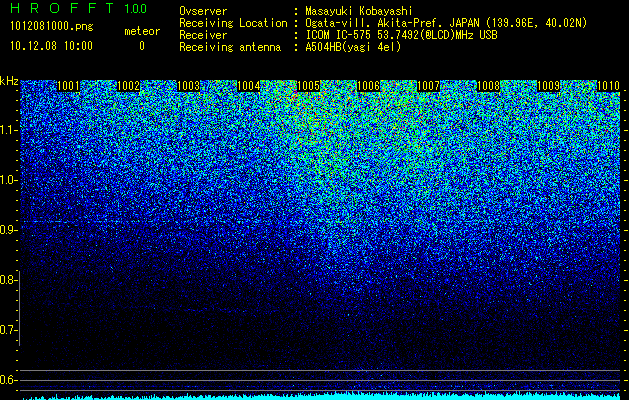
Task: Click time marker 1004
Action: click(x=248, y=86)
